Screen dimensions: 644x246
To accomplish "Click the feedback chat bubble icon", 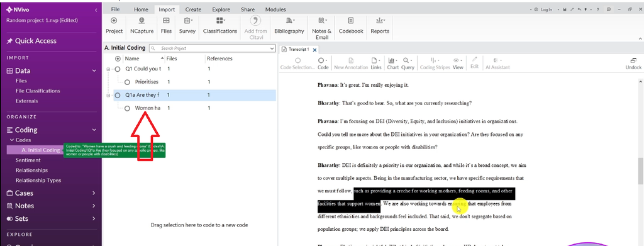I will click(x=608, y=9).
